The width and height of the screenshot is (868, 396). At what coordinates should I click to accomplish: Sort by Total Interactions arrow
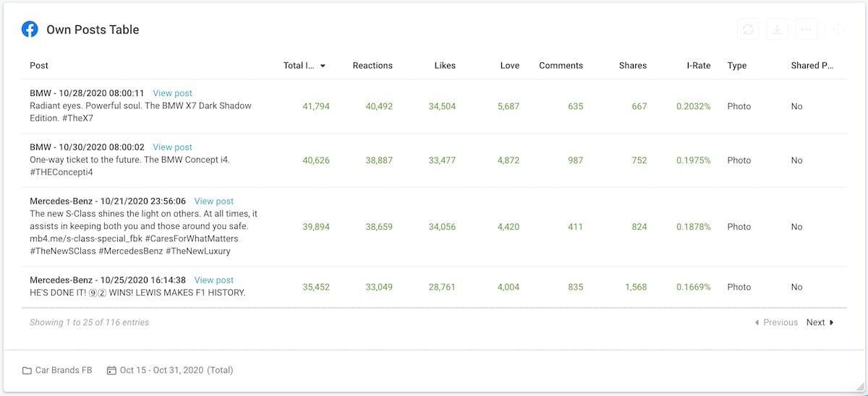323,66
